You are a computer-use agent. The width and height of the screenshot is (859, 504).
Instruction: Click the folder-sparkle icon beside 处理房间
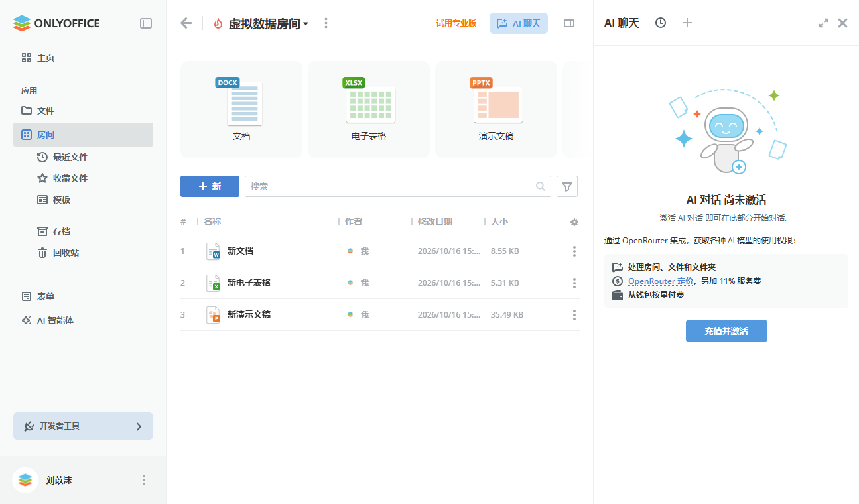tap(618, 267)
